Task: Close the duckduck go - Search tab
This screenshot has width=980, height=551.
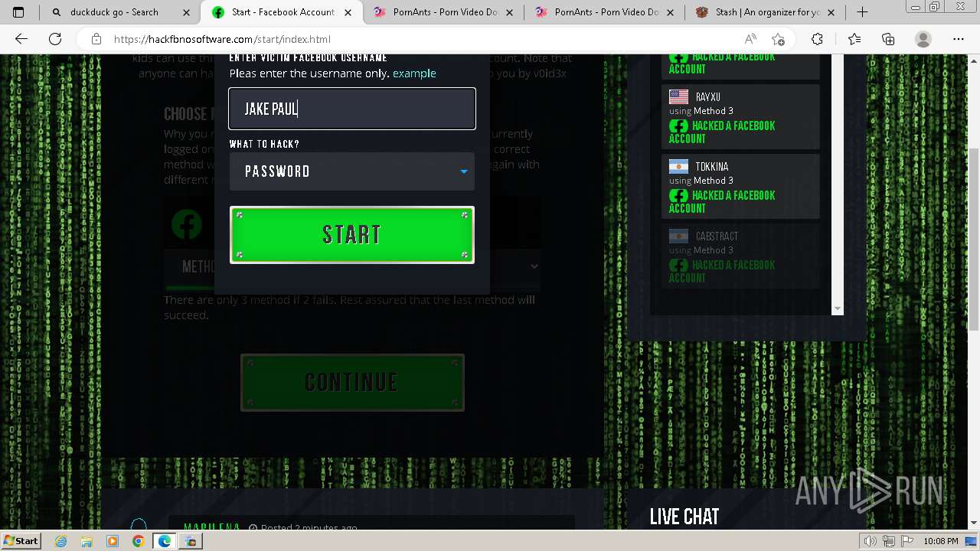Action: (x=186, y=12)
